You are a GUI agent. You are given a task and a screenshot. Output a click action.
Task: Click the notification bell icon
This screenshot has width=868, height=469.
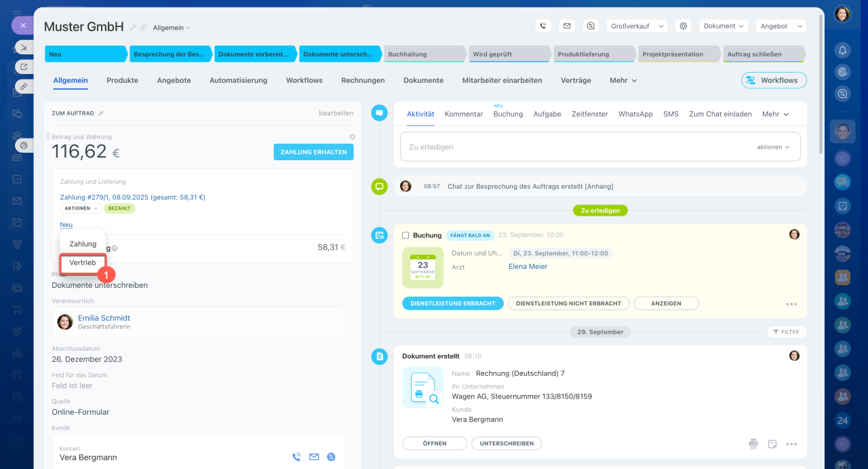click(x=842, y=50)
